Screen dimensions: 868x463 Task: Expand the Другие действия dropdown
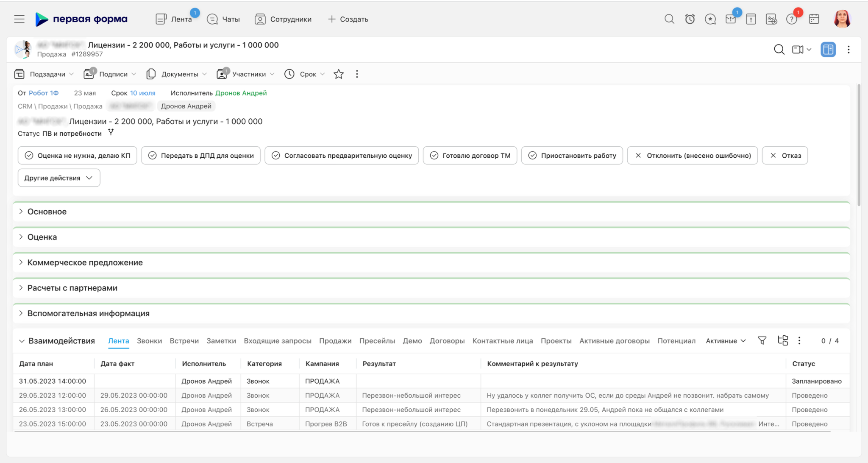point(58,178)
